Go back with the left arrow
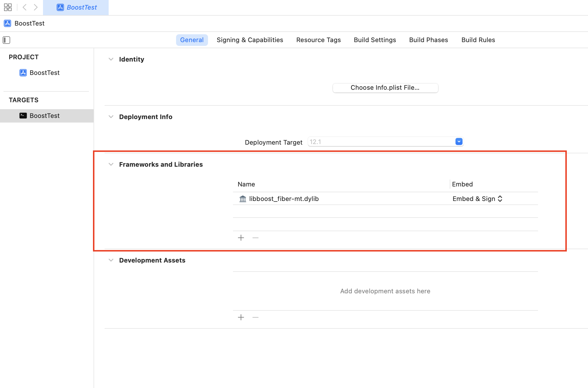 (x=25, y=7)
